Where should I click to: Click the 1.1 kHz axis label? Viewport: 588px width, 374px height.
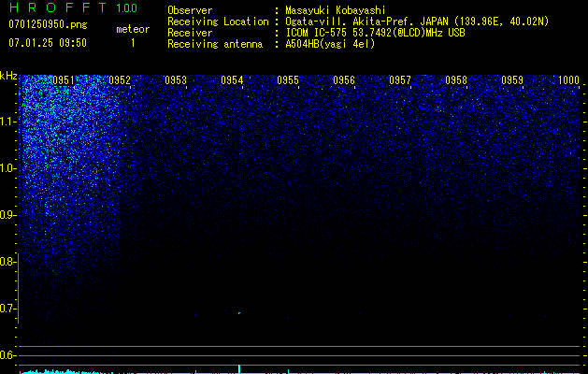click(x=7, y=122)
